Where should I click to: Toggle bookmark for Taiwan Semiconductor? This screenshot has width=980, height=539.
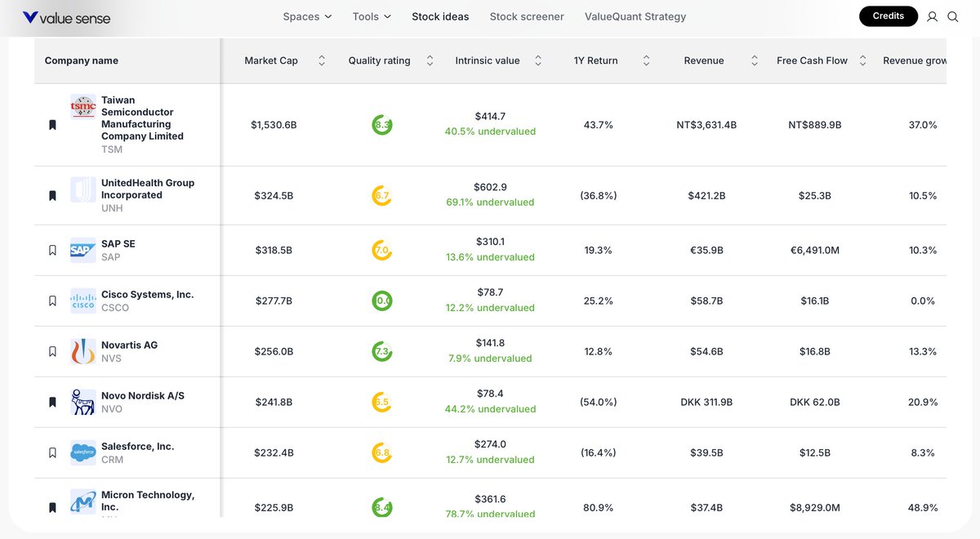[52, 125]
